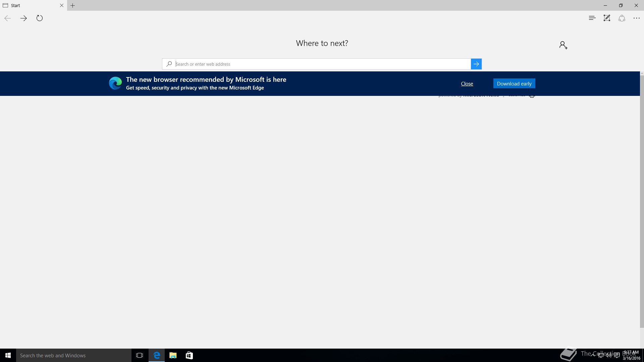Screen dimensions: 644x362
Task: Click the clock showing 3/16/2016
Action: [x=631, y=355]
